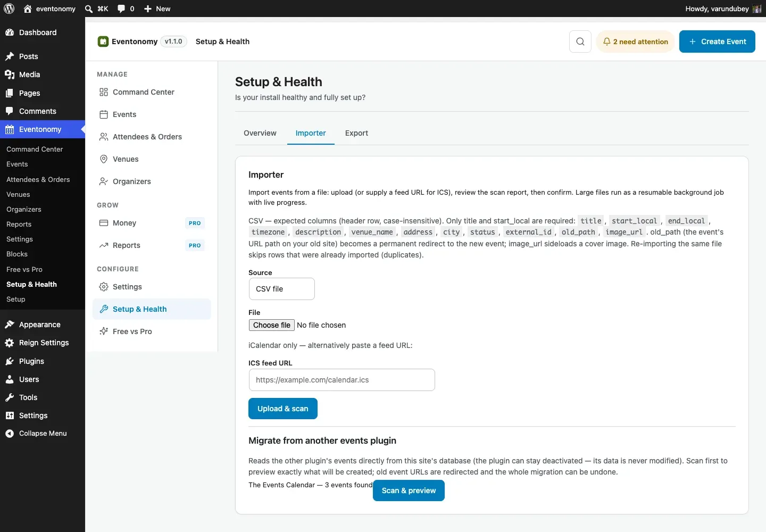Click the Posts pin icon

(10, 56)
